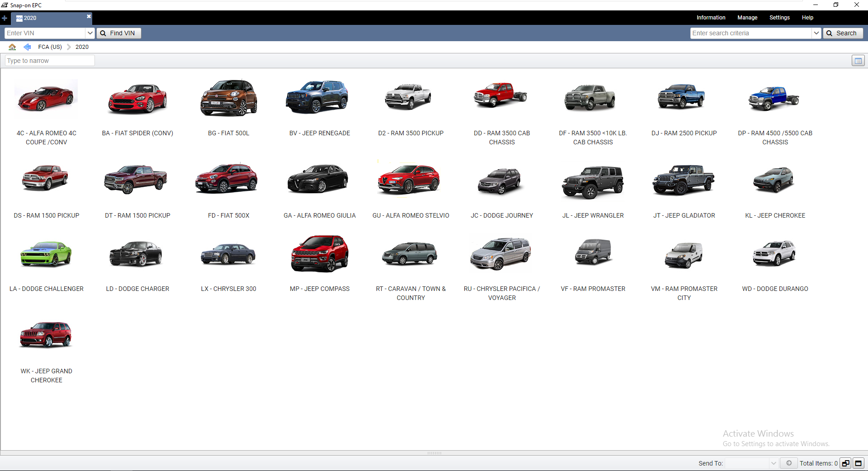This screenshot has width=868, height=471.
Task: Select the Dodge Challenger thumbnail
Action: (46, 254)
